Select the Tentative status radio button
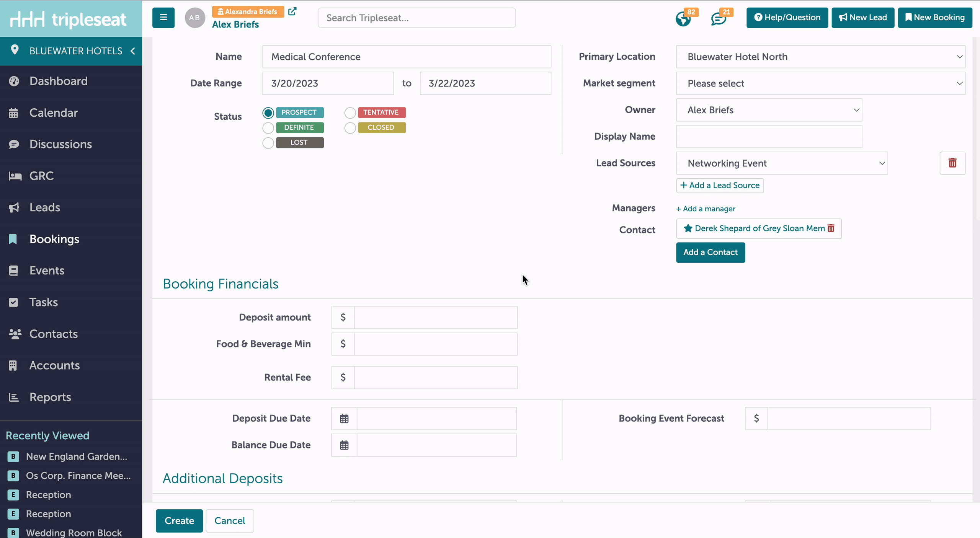980x538 pixels. click(350, 112)
